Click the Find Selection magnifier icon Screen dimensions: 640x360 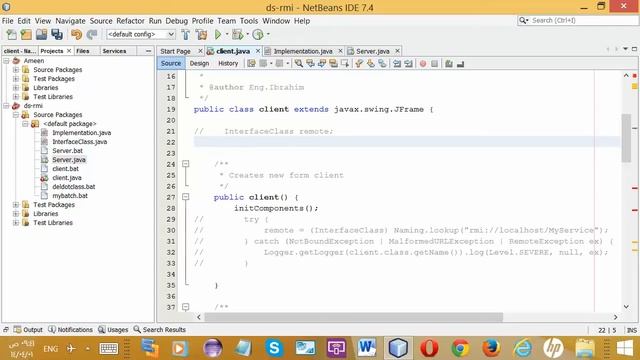pos(299,64)
